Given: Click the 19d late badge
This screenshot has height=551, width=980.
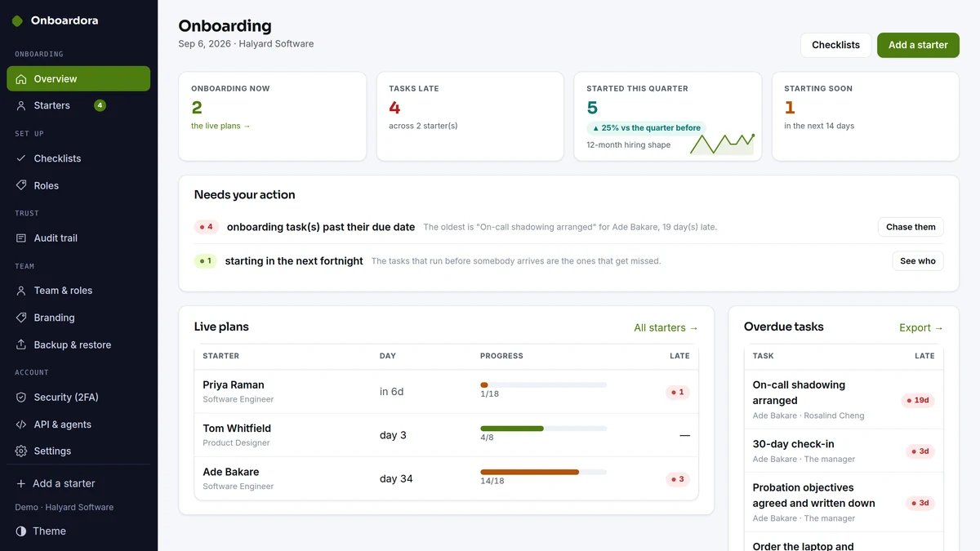Looking at the screenshot, I should point(918,400).
